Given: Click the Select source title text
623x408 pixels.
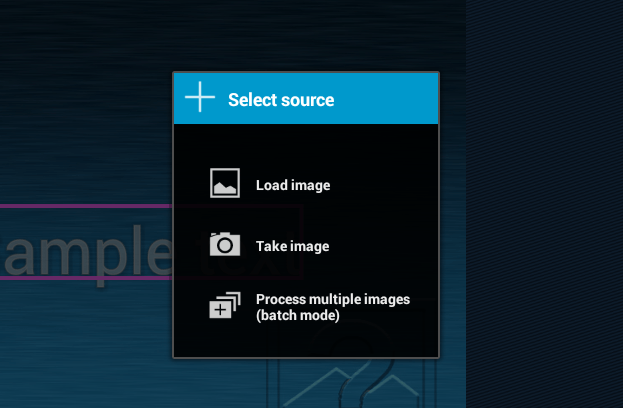Looking at the screenshot, I should tap(281, 100).
